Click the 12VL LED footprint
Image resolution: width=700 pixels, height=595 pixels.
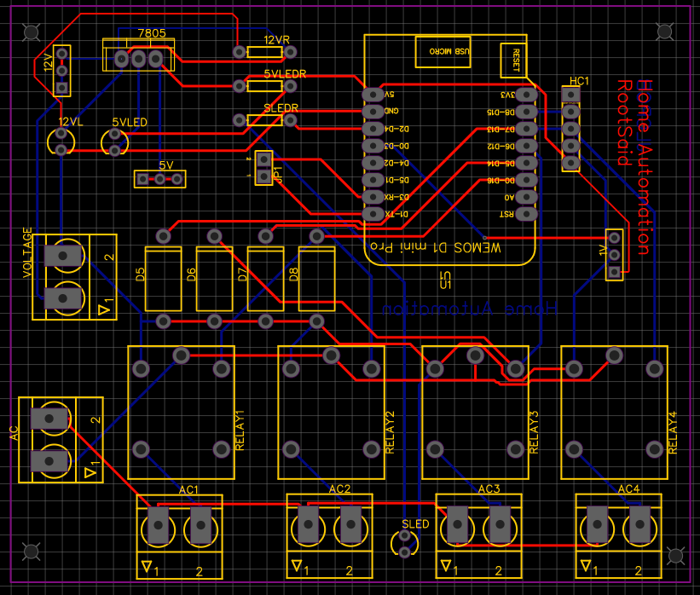pyautogui.click(x=63, y=143)
